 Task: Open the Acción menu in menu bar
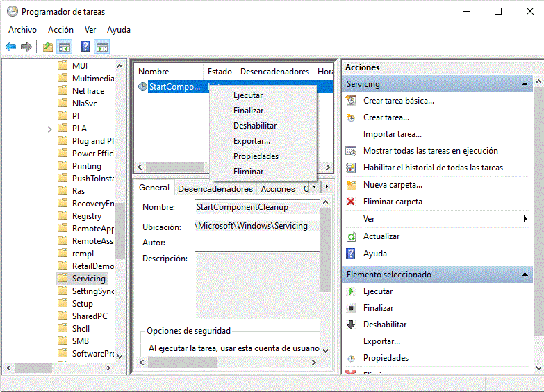click(x=60, y=30)
